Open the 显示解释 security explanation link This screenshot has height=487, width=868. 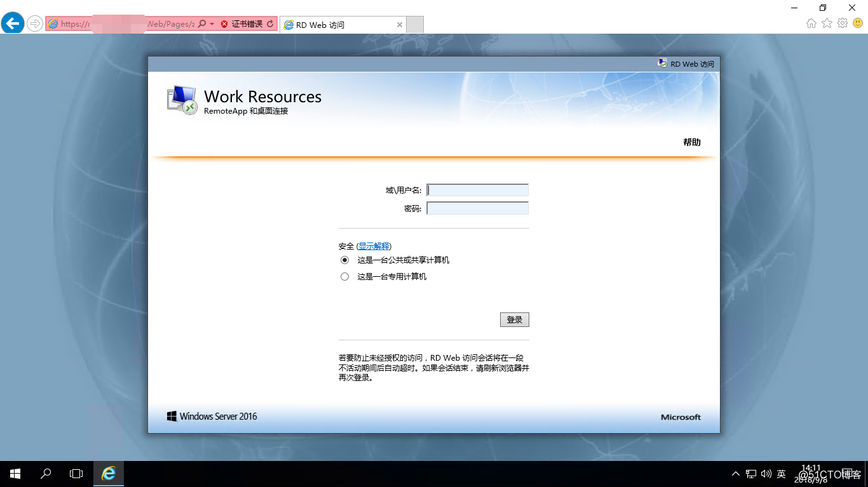coord(374,246)
